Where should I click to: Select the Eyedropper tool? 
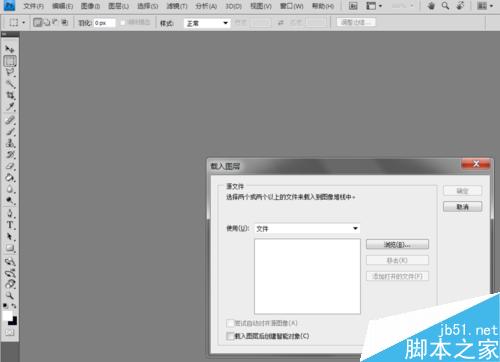tap(10, 107)
